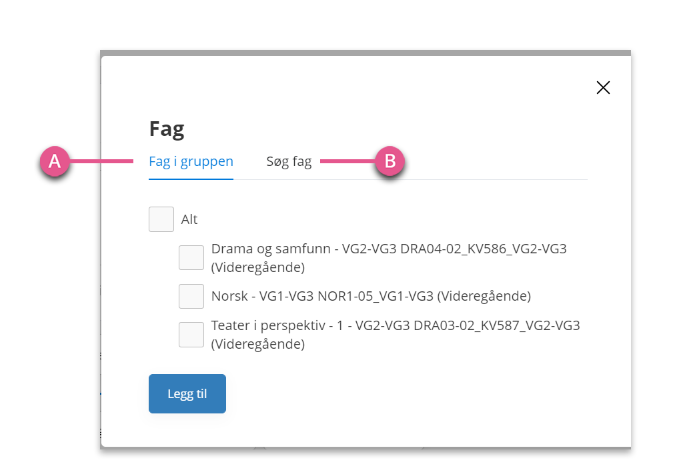The image size is (673, 466).
Task: Click the Teater i perspektiv subject label
Action: [x=395, y=335]
